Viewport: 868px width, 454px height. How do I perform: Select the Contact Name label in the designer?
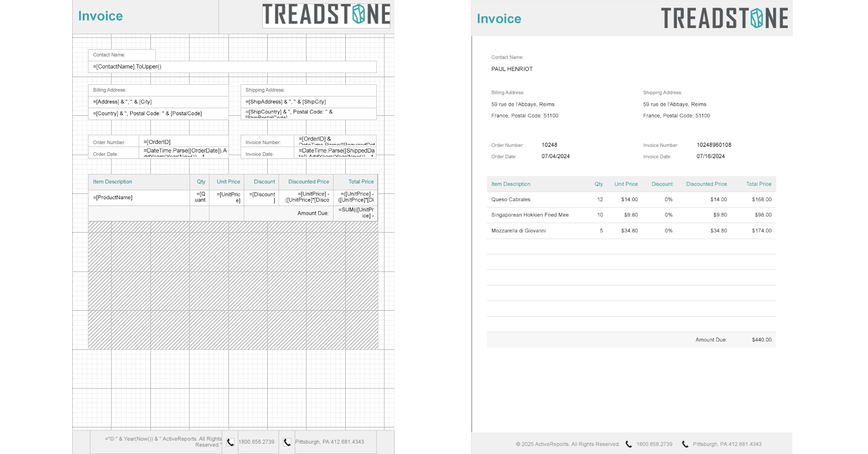[122, 55]
